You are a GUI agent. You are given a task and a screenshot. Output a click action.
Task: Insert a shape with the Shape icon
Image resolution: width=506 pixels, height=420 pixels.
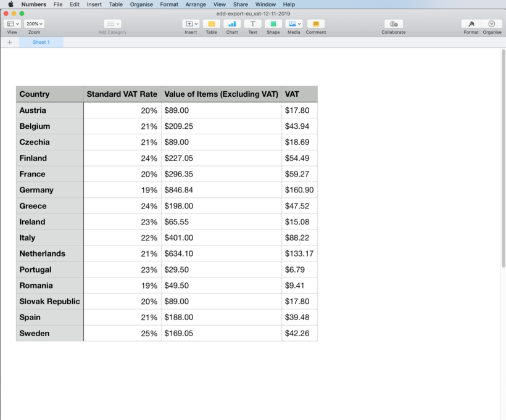click(x=273, y=23)
